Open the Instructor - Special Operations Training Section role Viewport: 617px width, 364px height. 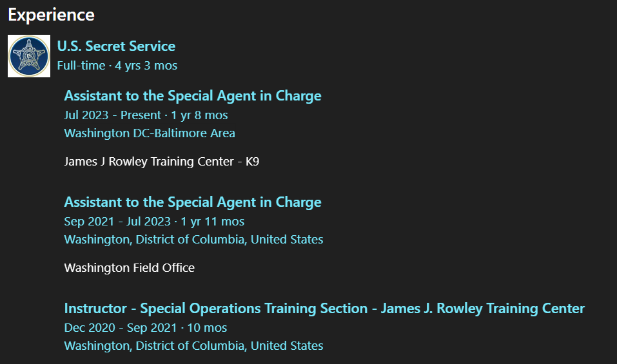pos(324,309)
